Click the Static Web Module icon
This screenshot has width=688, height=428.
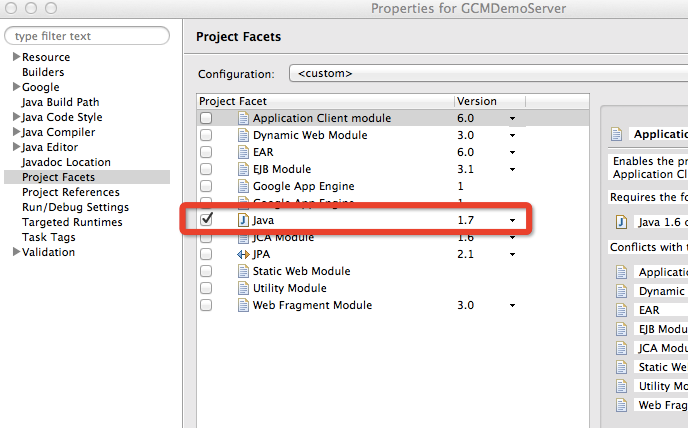pos(243,271)
